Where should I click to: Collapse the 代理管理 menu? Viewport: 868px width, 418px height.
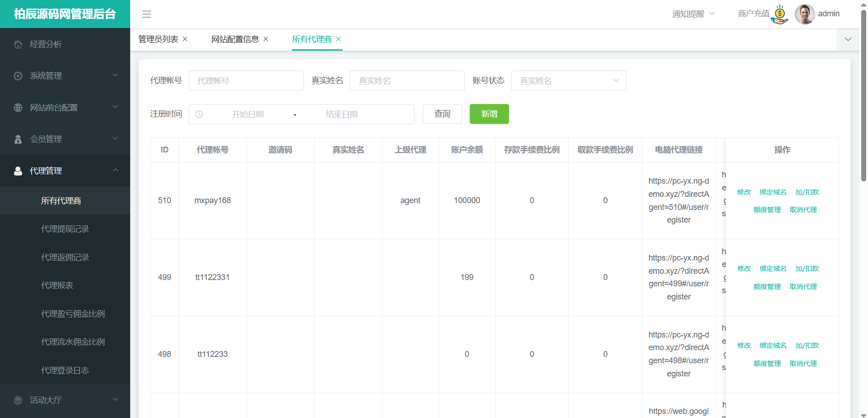tap(115, 171)
